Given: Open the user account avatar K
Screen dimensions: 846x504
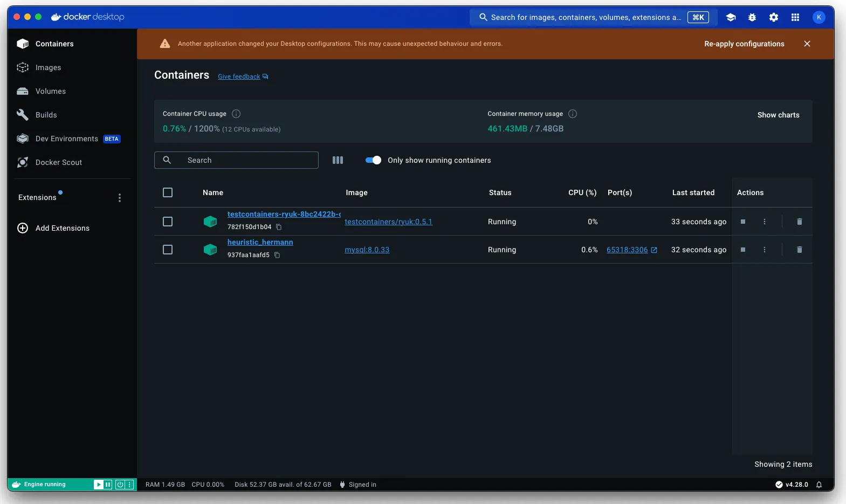Looking at the screenshot, I should pos(819,17).
